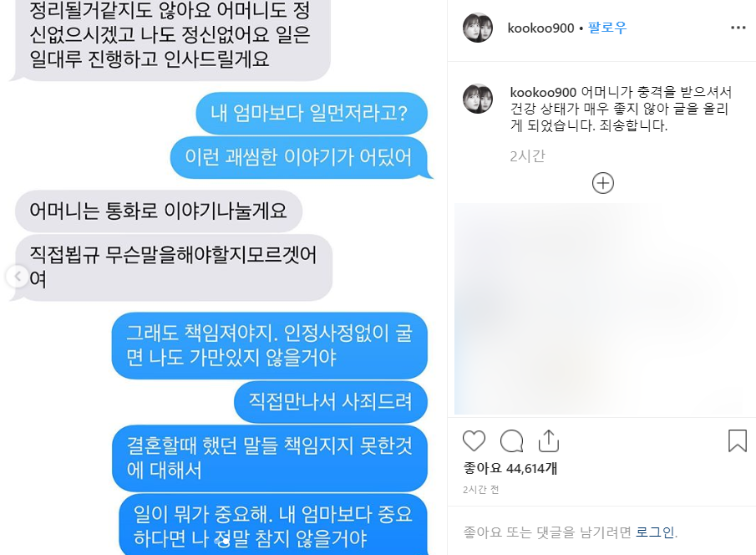The height and width of the screenshot is (555, 756).
Task: Open the three-dot options menu
Action: point(738,28)
